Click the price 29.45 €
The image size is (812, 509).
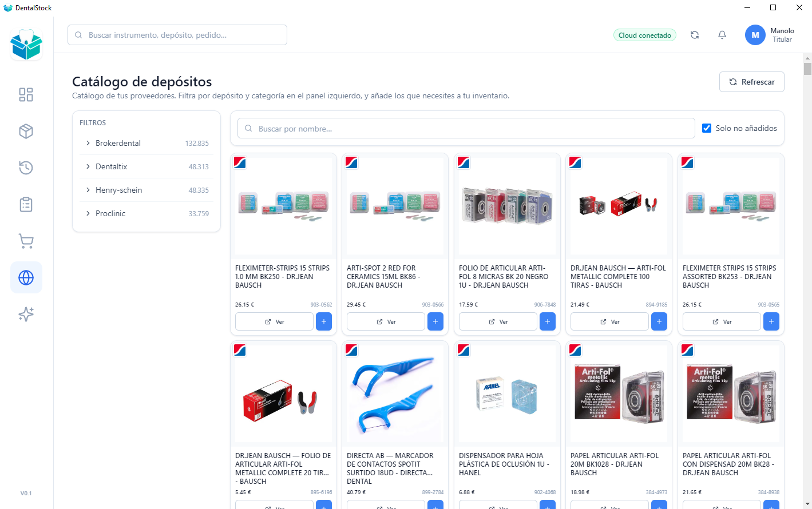pyautogui.click(x=356, y=305)
